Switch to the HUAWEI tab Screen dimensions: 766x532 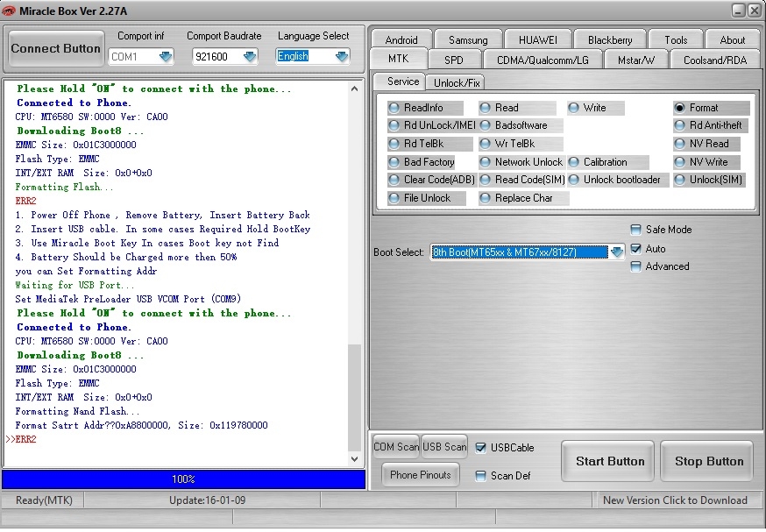click(538, 39)
